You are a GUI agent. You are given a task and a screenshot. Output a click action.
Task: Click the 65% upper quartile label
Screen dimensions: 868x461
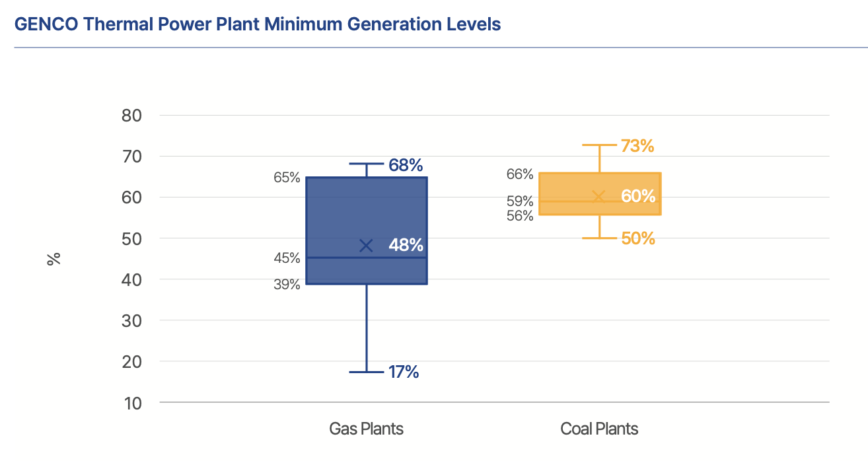pyautogui.click(x=287, y=178)
